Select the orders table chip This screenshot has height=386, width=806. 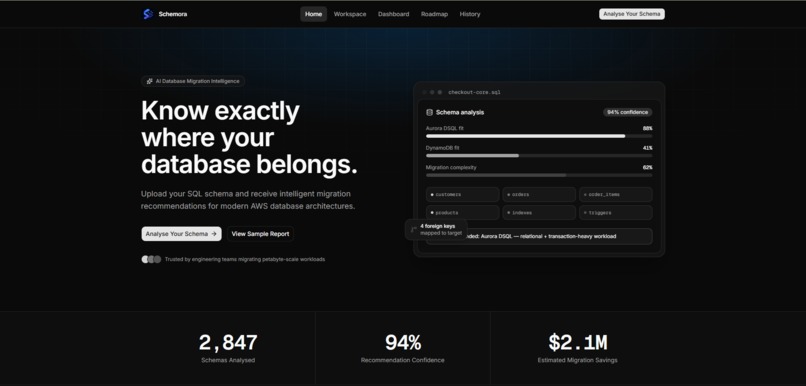(539, 195)
